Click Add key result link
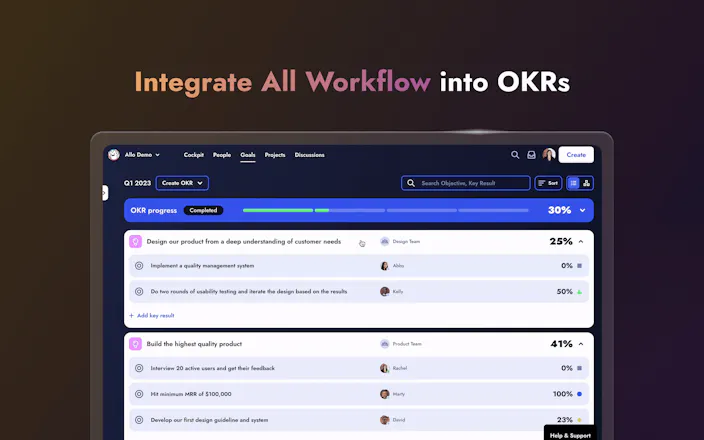The height and width of the screenshot is (440, 704). (152, 316)
